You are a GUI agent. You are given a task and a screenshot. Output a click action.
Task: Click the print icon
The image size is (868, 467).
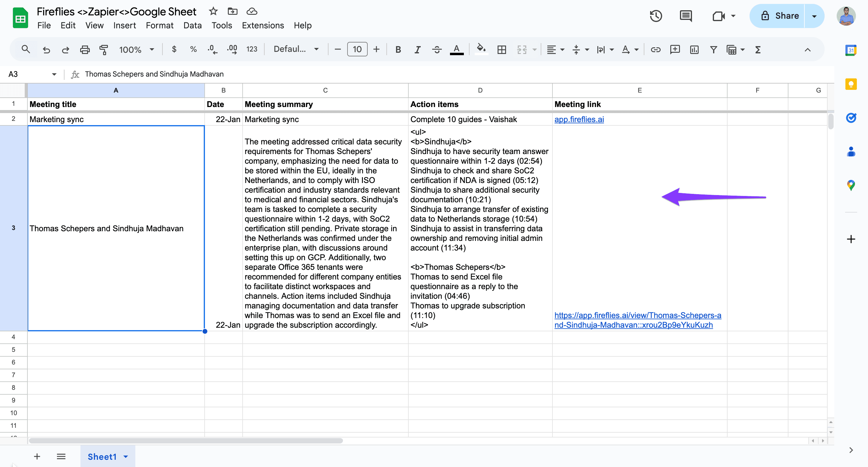coord(85,50)
